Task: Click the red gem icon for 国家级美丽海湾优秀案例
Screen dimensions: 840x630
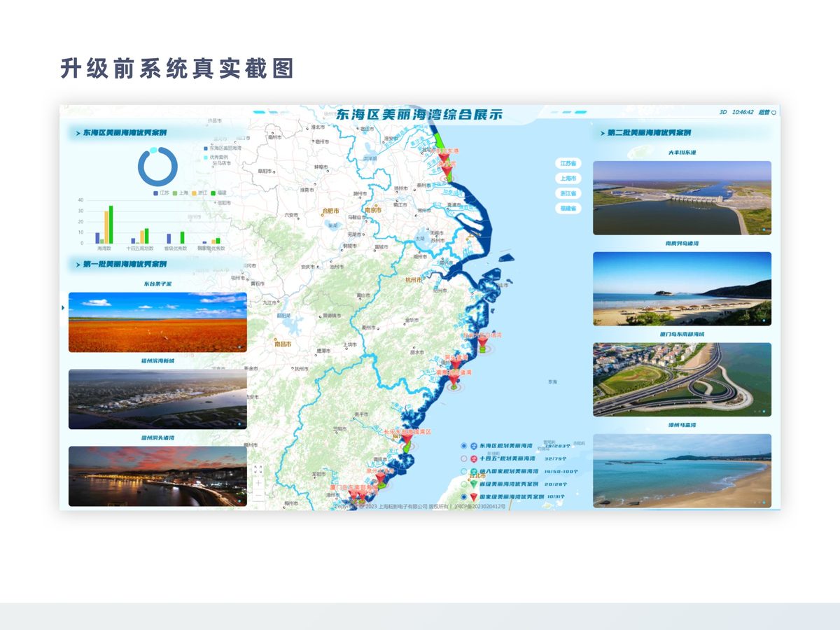Action: [474, 497]
